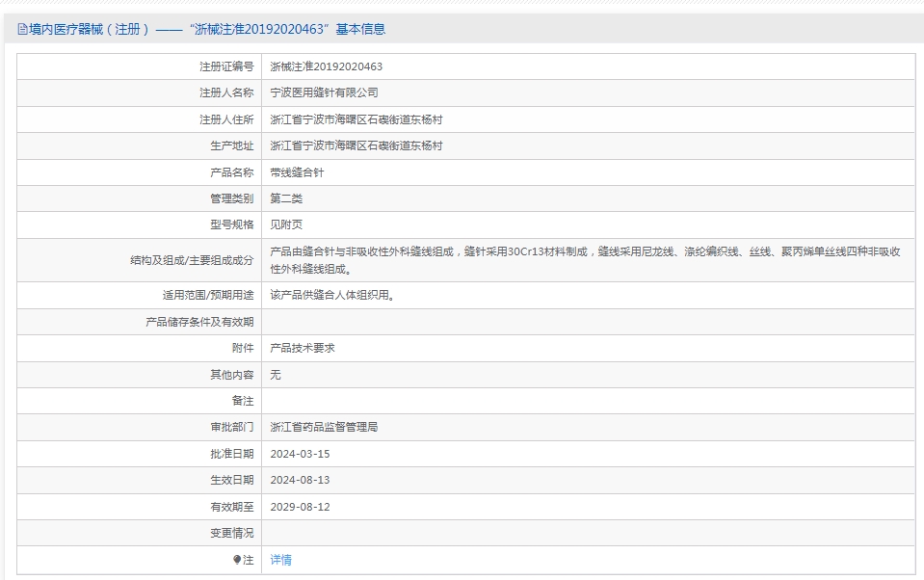Screen dimensions: 924x580
Task: Click the management class value 第二类
Action: (x=286, y=198)
